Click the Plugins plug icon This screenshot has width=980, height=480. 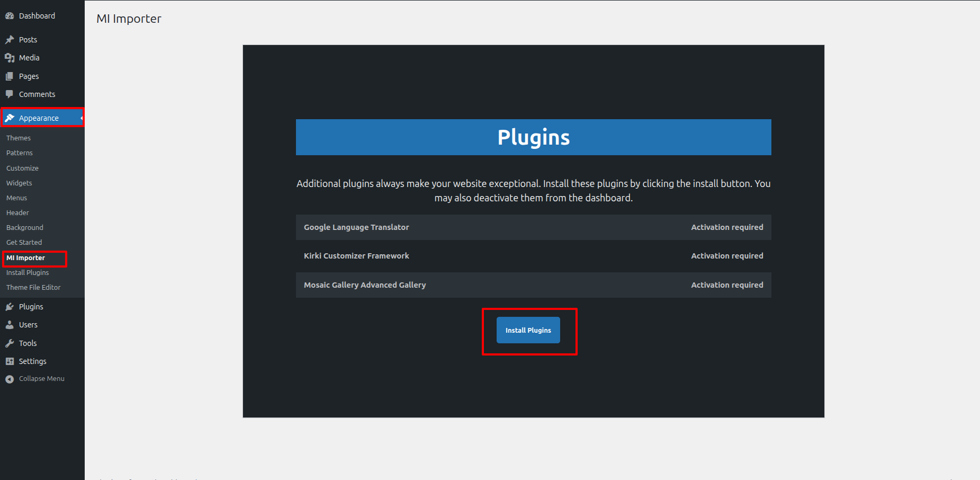(x=10, y=307)
